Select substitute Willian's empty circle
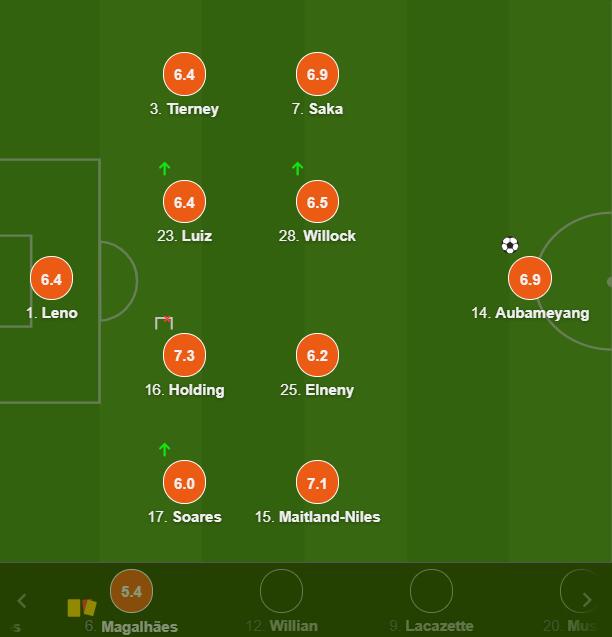Screen dimensions: 612x637 point(281,591)
